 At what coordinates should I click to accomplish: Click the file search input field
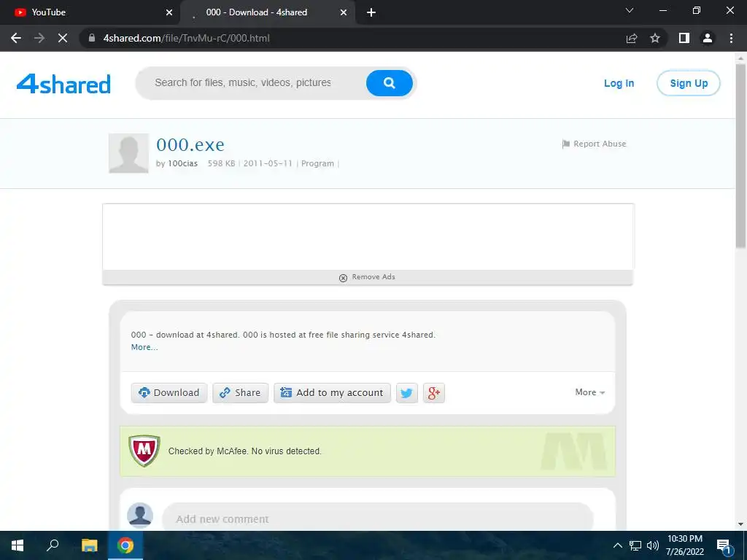coord(250,83)
